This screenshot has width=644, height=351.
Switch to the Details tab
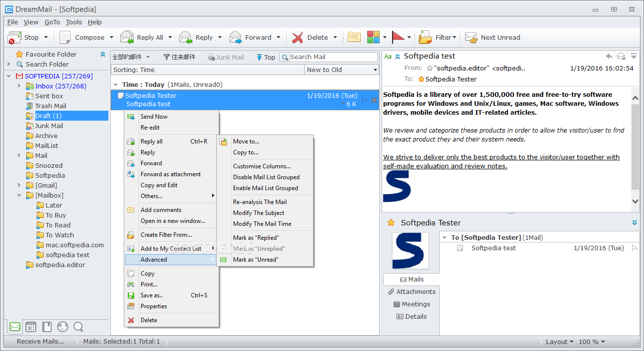point(411,317)
